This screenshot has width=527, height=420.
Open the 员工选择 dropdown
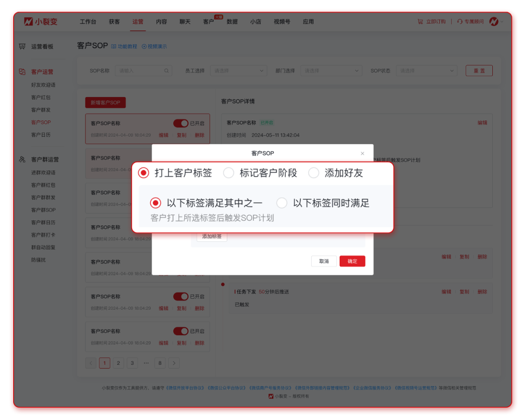coord(238,70)
